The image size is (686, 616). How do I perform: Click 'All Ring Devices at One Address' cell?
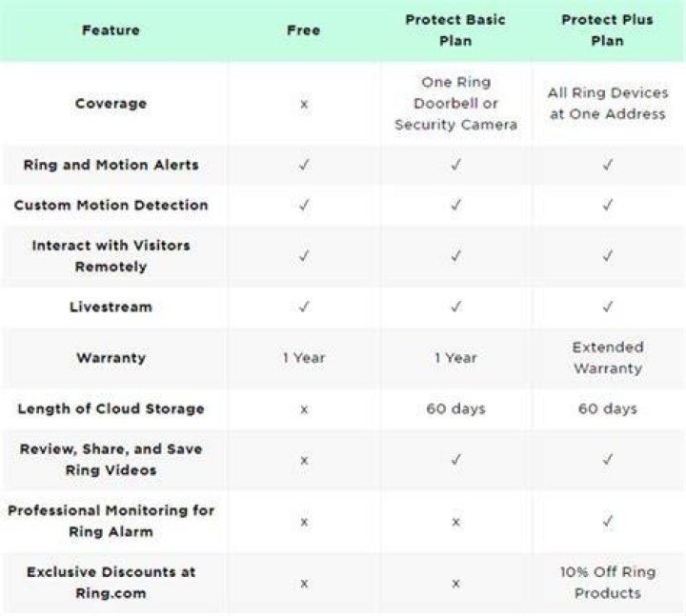point(608,103)
